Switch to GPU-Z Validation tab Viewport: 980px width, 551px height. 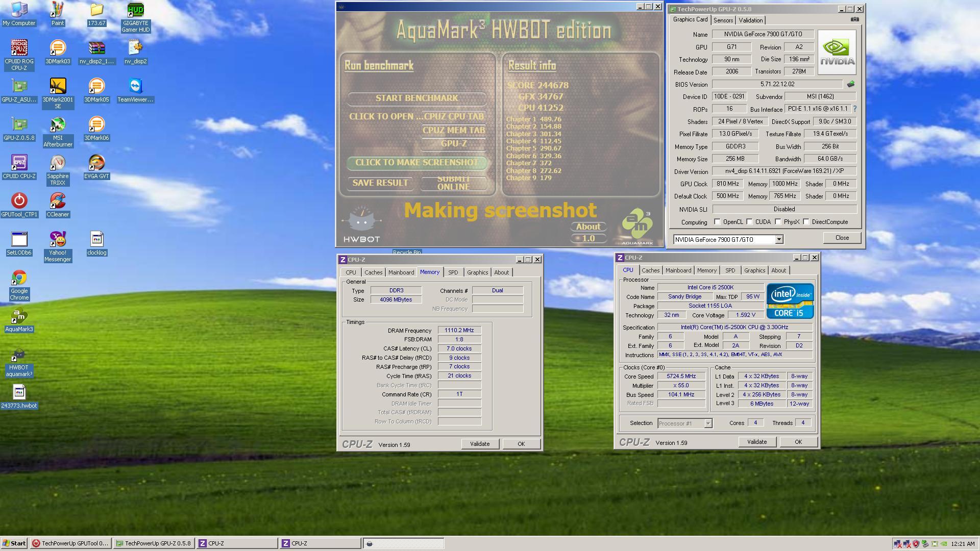[x=750, y=20]
